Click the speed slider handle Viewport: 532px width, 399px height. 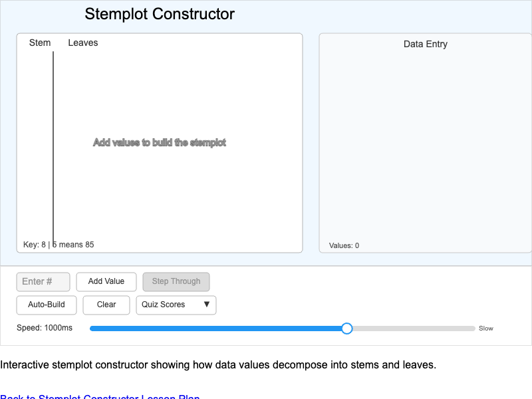point(346,328)
